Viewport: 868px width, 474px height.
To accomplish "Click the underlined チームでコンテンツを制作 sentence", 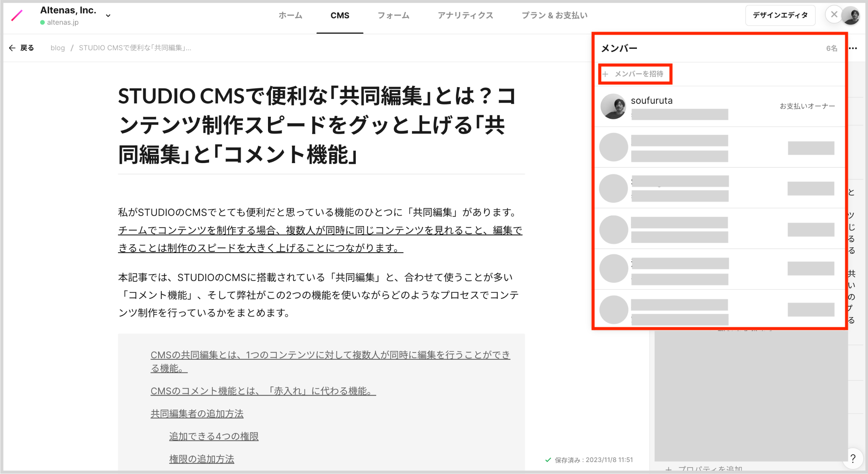I will (320, 239).
